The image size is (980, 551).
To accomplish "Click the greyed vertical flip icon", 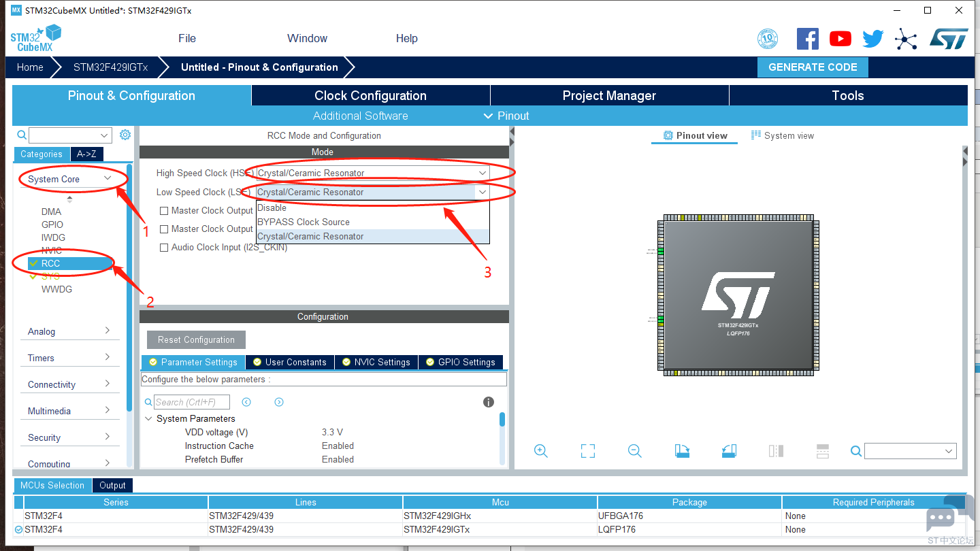I will (823, 451).
